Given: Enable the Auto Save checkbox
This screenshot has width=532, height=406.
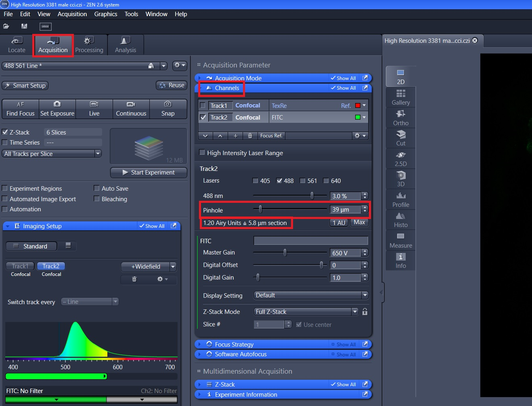Looking at the screenshot, I should pyautogui.click(x=96, y=188).
